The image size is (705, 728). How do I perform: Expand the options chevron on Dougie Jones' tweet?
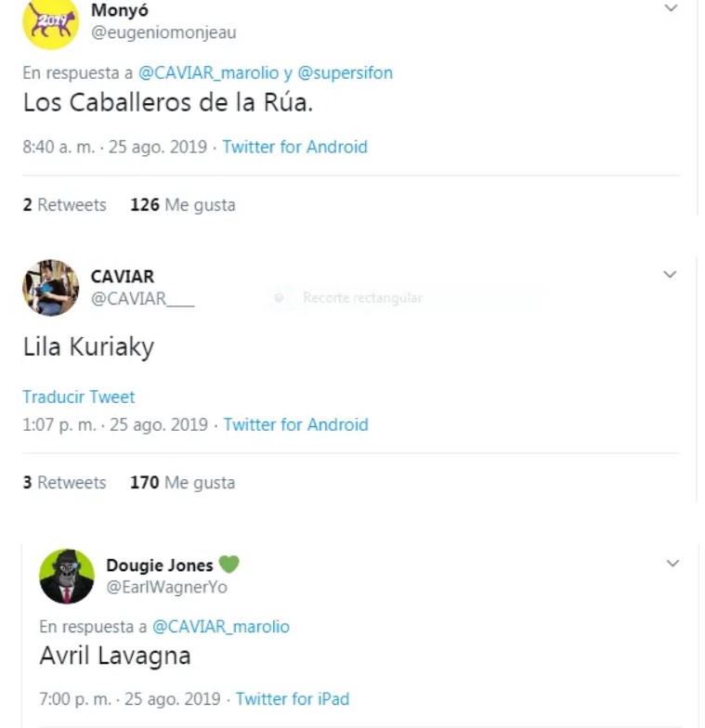coord(672,563)
